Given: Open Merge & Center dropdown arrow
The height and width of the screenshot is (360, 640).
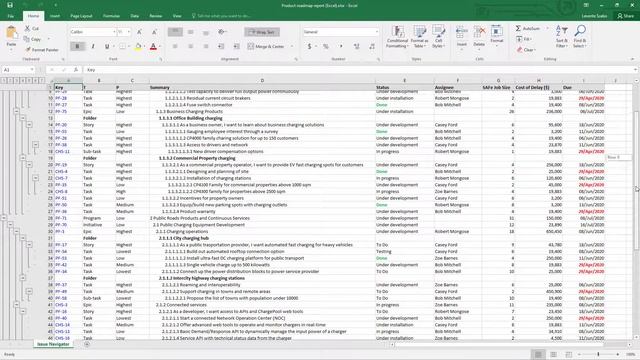Looking at the screenshot, I should pyautogui.click(x=292, y=47).
